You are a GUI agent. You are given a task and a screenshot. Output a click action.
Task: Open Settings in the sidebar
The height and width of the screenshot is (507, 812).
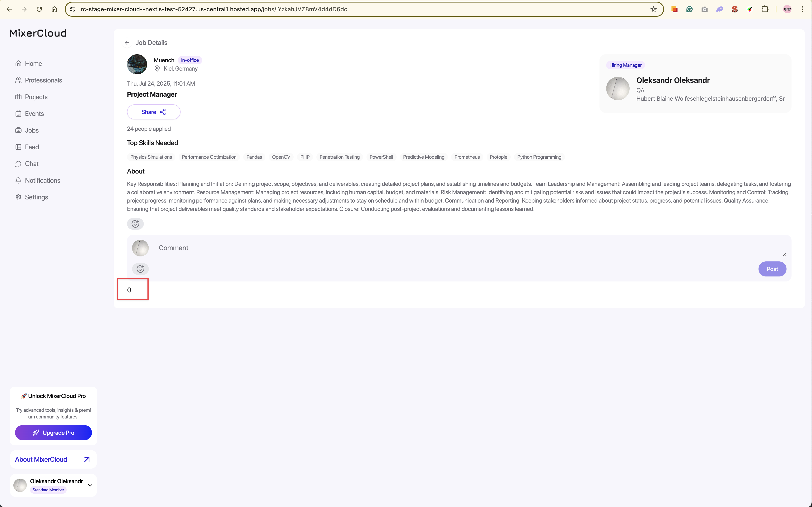[36, 197]
